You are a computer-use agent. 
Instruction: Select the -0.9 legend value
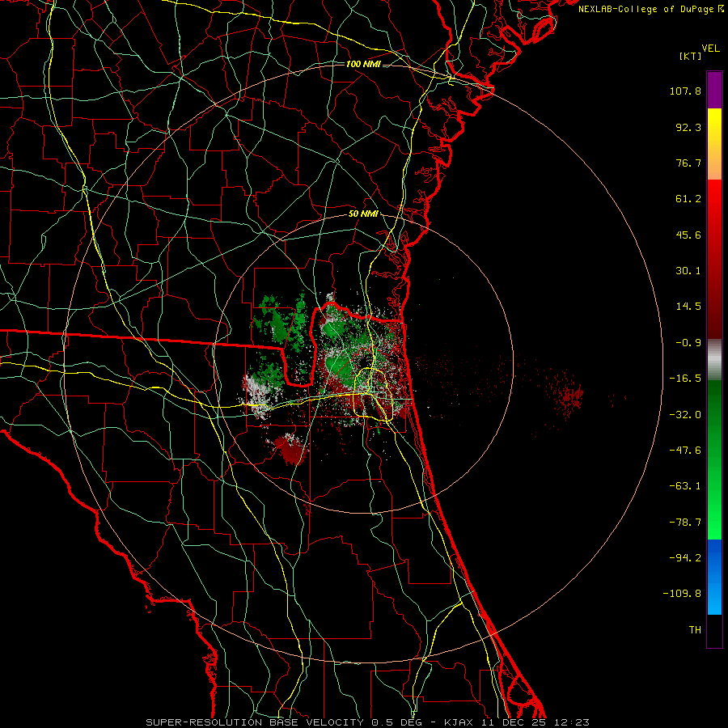click(688, 343)
